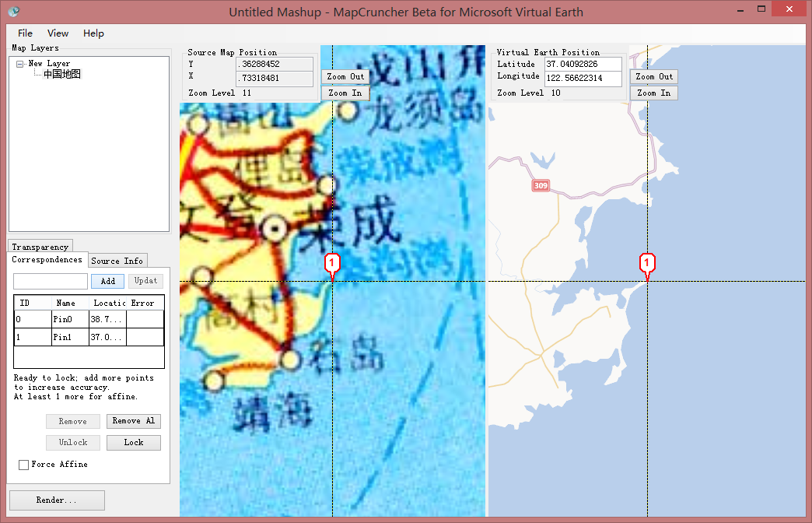812x523 pixels.
Task: Switch to the Transparency tab
Action: [40, 247]
